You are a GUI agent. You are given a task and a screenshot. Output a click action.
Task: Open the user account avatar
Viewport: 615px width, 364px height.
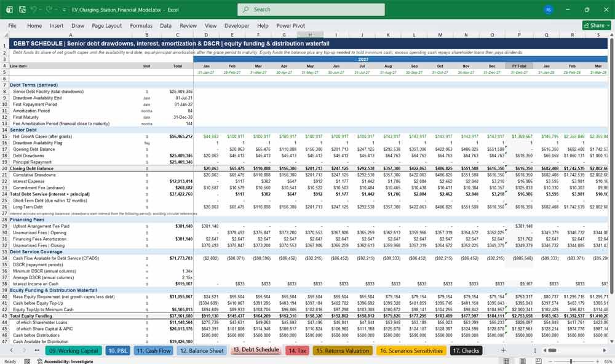(x=549, y=9)
